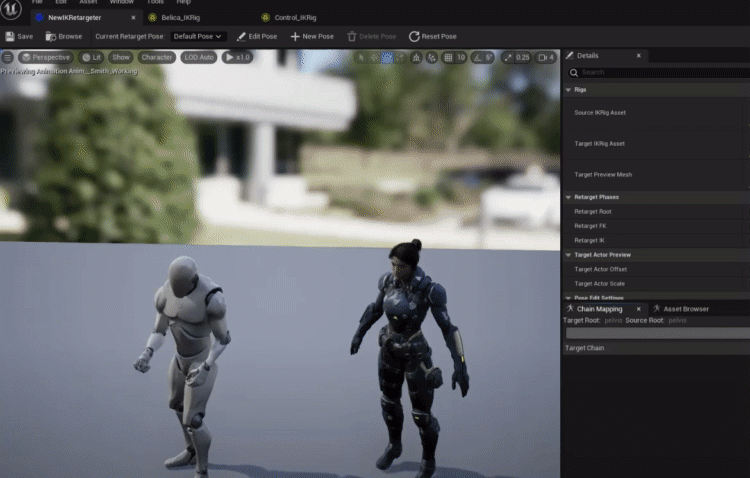Save the retargeter asset
Screen dimensions: 750x478
pos(19,36)
